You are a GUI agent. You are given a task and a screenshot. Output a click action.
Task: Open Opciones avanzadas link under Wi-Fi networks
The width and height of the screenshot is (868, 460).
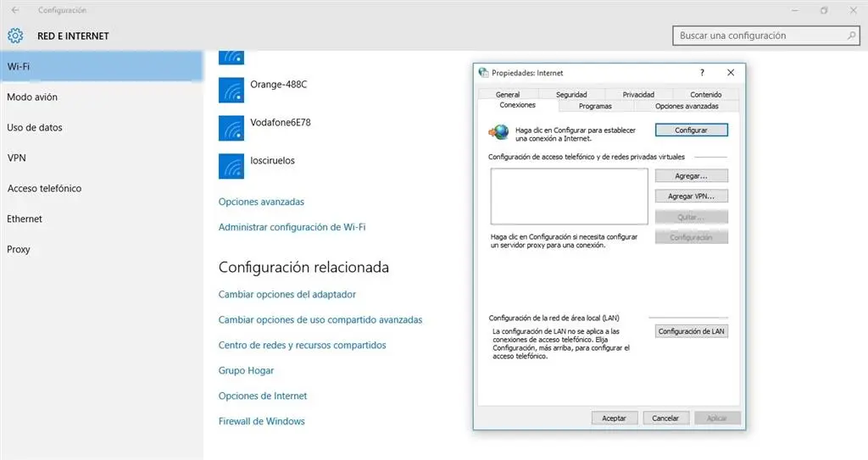(261, 202)
